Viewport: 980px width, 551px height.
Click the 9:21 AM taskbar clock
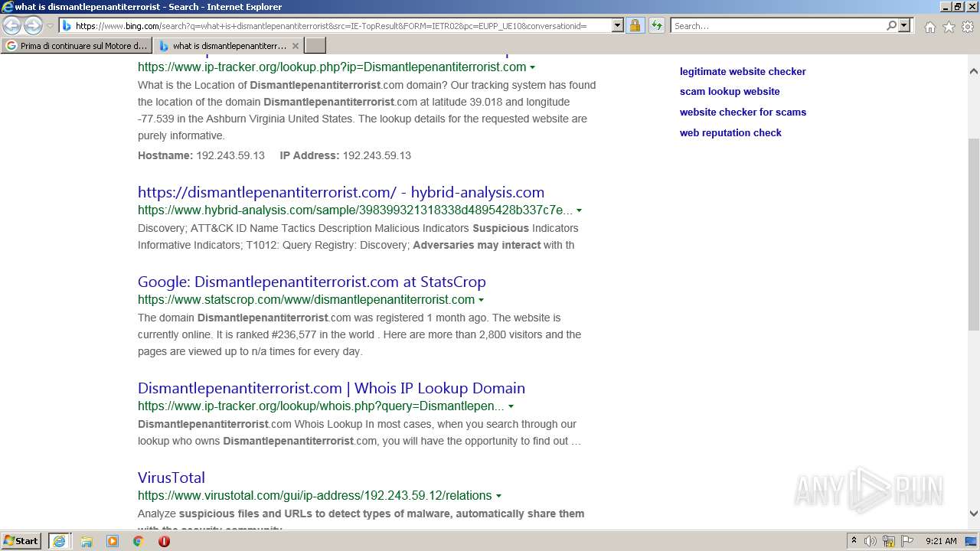tap(941, 541)
